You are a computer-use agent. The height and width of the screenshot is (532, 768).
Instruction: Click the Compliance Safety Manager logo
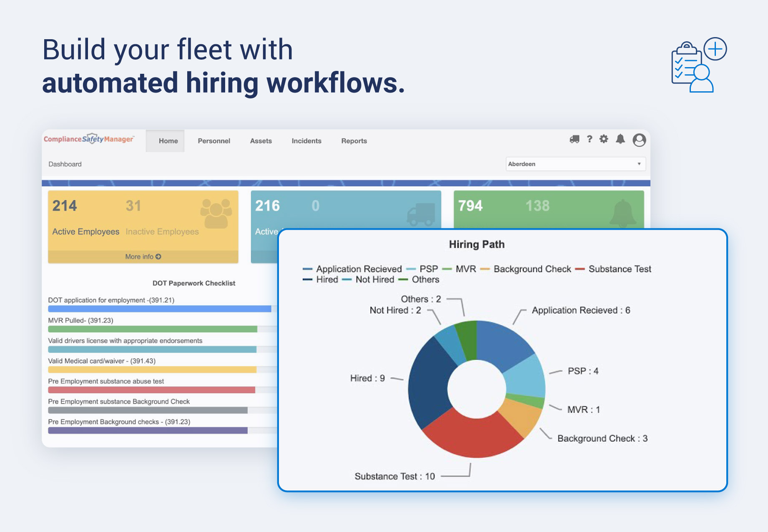(89, 139)
